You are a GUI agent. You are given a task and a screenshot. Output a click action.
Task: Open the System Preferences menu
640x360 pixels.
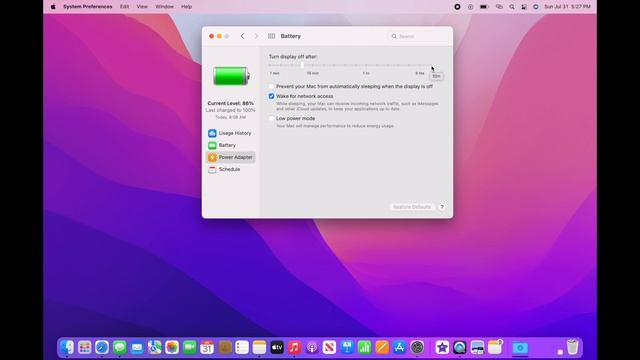point(88,7)
